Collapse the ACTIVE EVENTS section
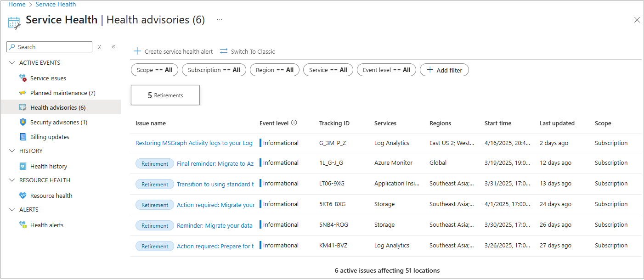The width and height of the screenshot is (644, 280). coord(12,63)
